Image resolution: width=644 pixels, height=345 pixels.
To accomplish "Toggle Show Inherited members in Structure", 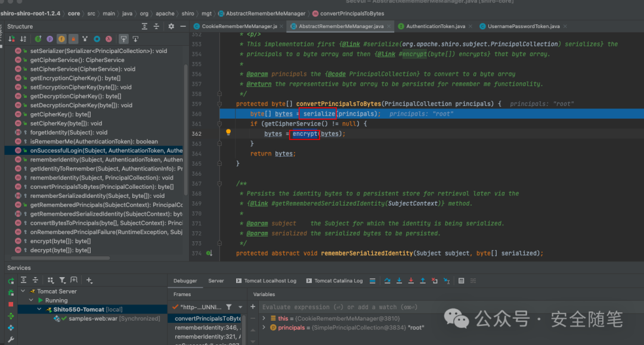I will (x=38, y=39).
